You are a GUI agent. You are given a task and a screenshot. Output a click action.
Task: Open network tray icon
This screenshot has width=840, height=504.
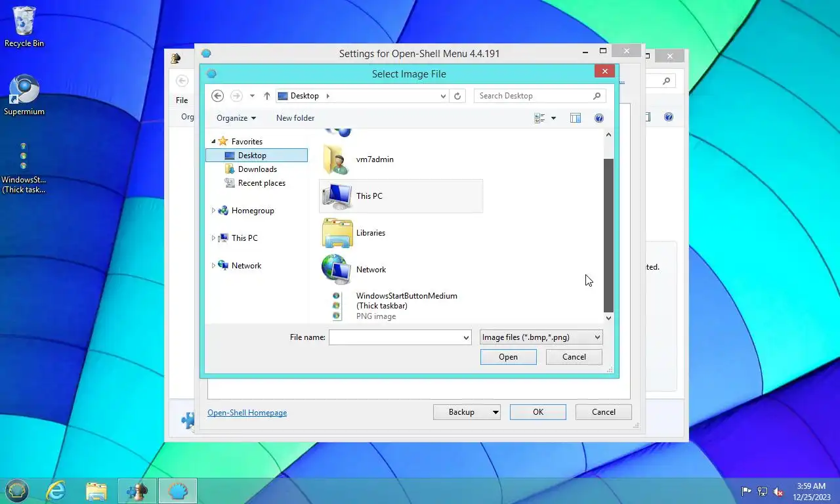(763, 491)
